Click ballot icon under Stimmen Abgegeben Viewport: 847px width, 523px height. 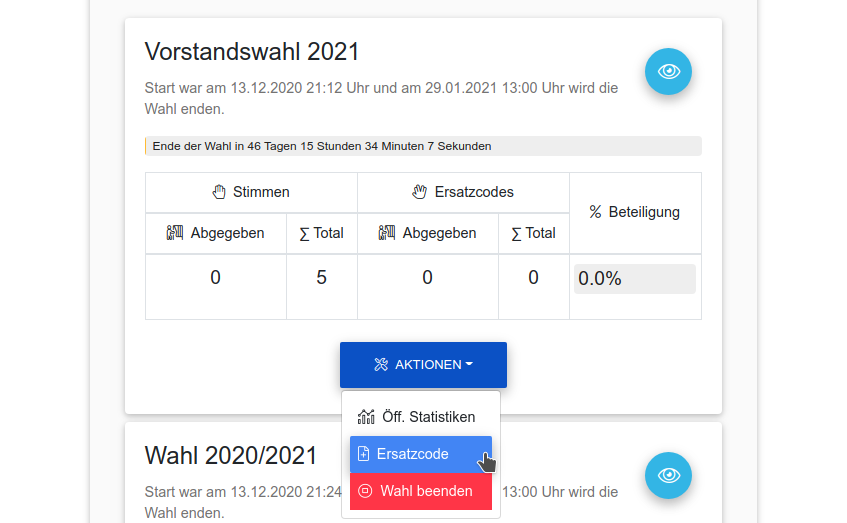click(175, 233)
